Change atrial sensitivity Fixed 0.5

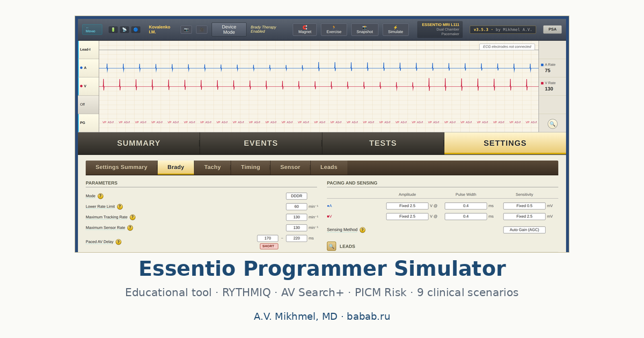(524, 206)
